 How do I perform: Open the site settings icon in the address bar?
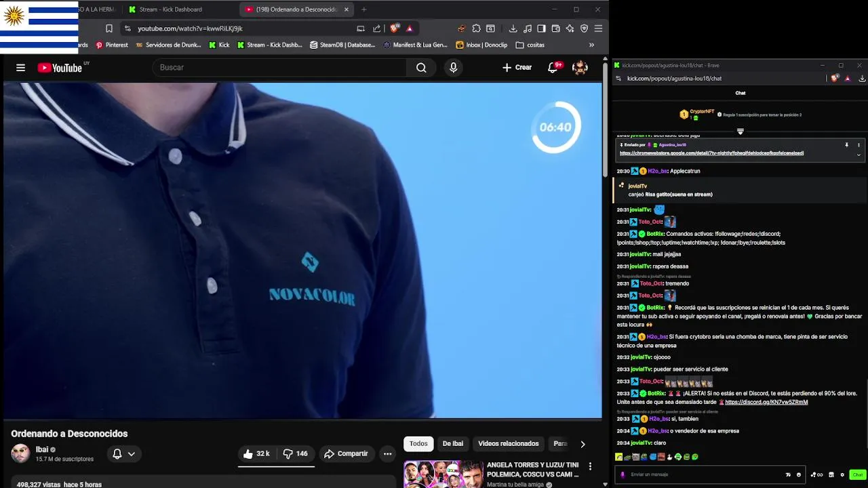(x=127, y=28)
